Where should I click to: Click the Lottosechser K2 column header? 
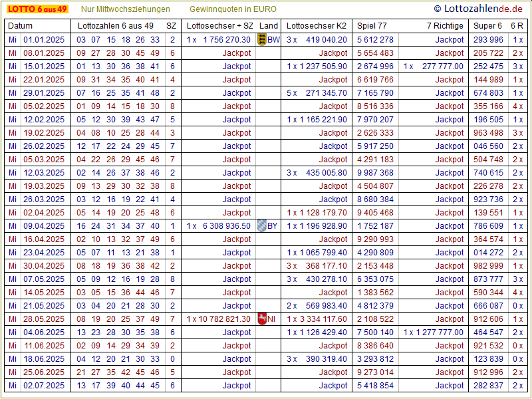317,26
